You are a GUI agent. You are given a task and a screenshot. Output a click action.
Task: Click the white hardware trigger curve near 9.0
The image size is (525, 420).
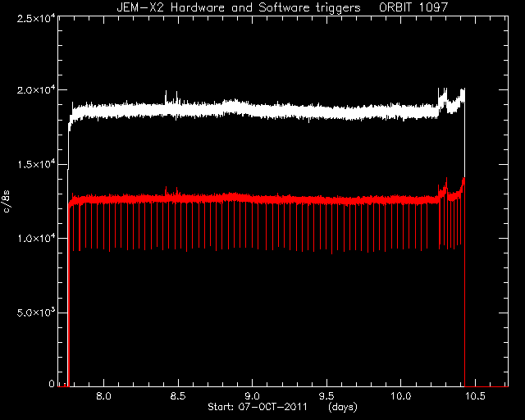coord(252,111)
